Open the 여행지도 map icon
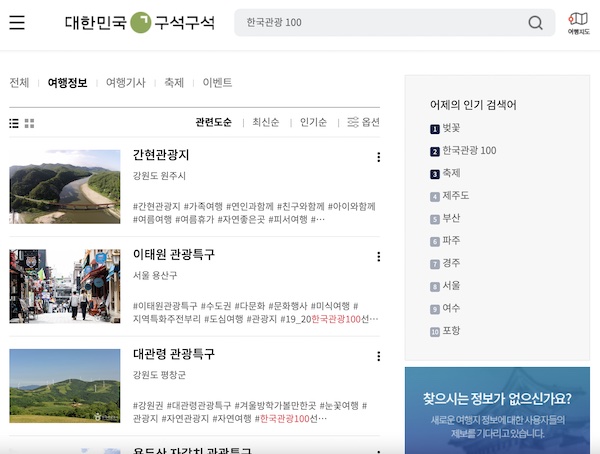This screenshot has width=600, height=454. (x=578, y=23)
